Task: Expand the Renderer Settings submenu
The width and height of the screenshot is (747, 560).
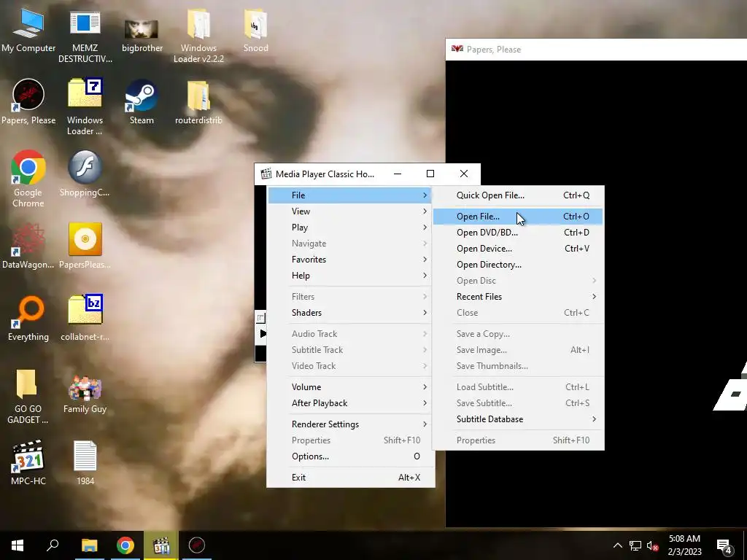Action: tap(349, 424)
